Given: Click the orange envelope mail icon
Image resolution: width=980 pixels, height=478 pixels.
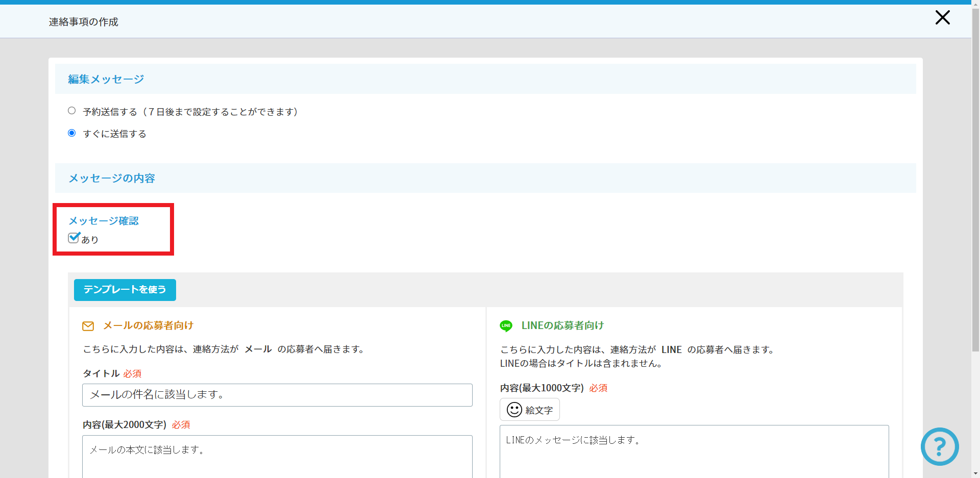Looking at the screenshot, I should (x=88, y=326).
